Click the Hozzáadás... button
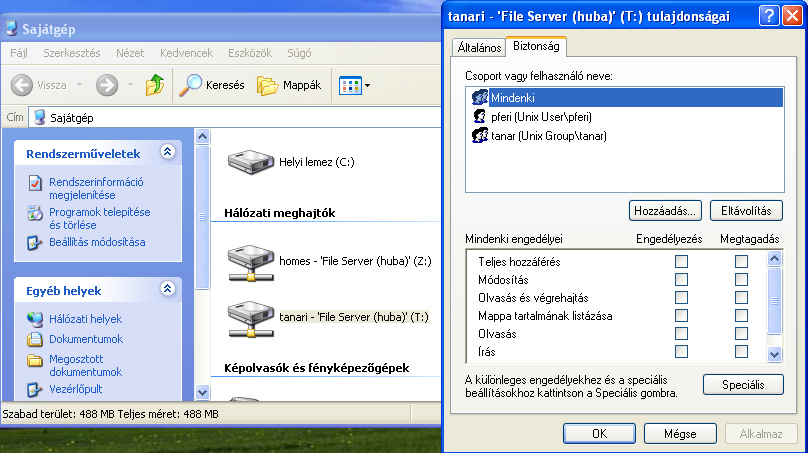 coord(664,211)
